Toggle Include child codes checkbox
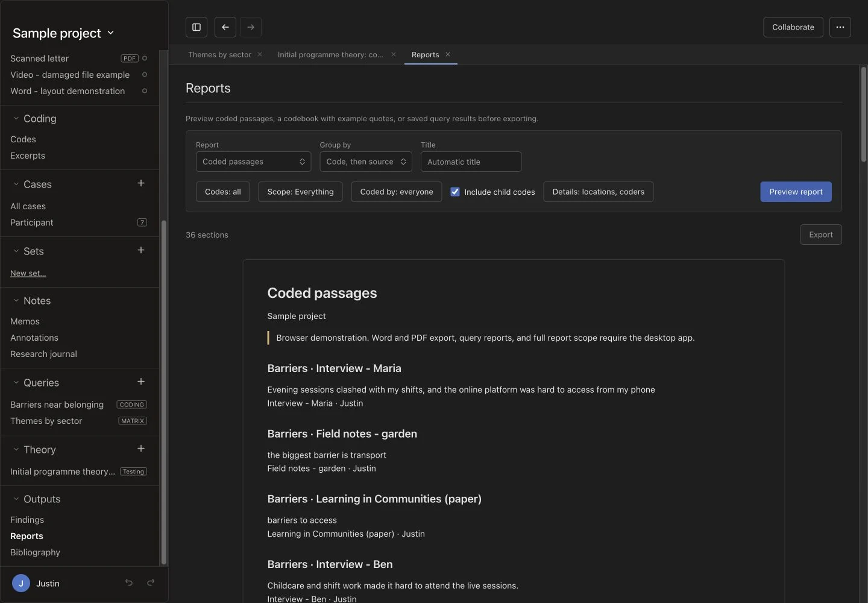 point(455,192)
